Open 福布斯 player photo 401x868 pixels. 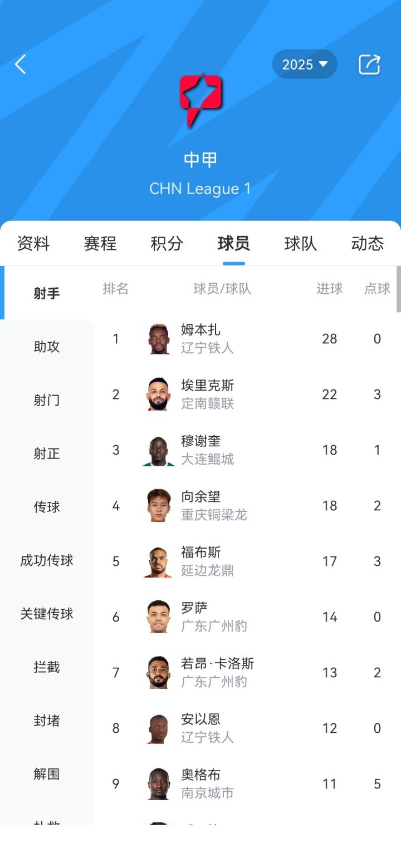tap(159, 561)
